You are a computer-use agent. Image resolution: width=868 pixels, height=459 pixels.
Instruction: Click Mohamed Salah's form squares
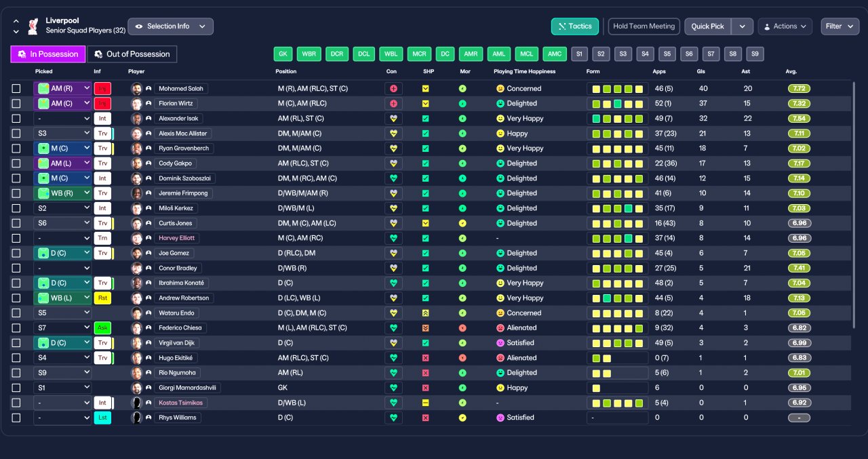click(x=617, y=88)
